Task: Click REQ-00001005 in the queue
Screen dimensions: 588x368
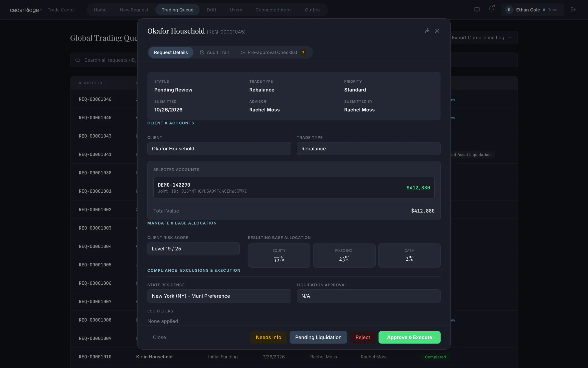Action: click(95, 265)
